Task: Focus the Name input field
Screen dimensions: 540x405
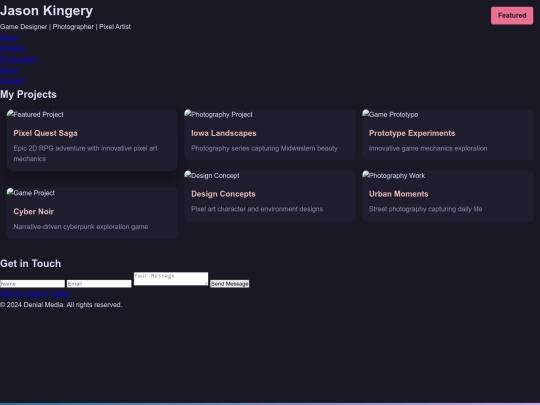Action: tap(32, 284)
